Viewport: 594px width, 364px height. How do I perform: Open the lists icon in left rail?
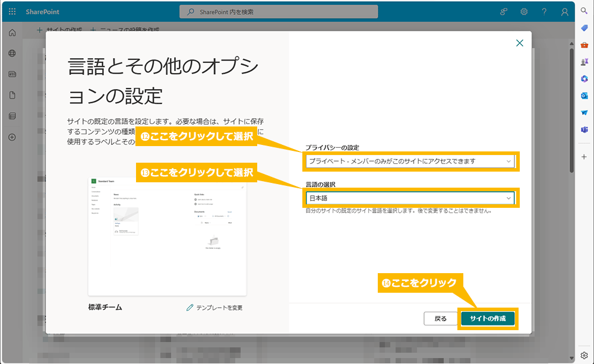[12, 116]
